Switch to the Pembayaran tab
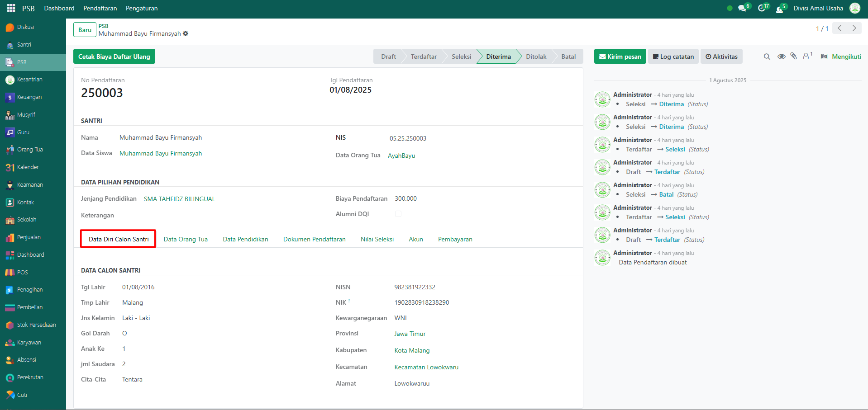The height and width of the screenshot is (410, 868). click(x=455, y=239)
